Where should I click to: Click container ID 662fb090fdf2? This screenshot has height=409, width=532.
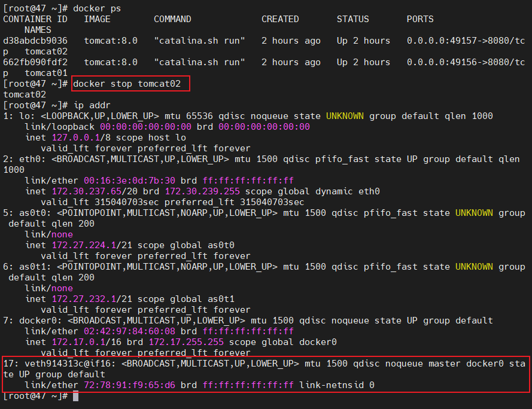click(x=35, y=62)
